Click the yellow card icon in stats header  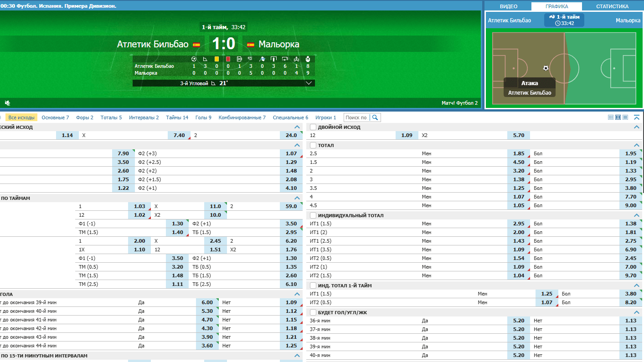pyautogui.click(x=216, y=59)
